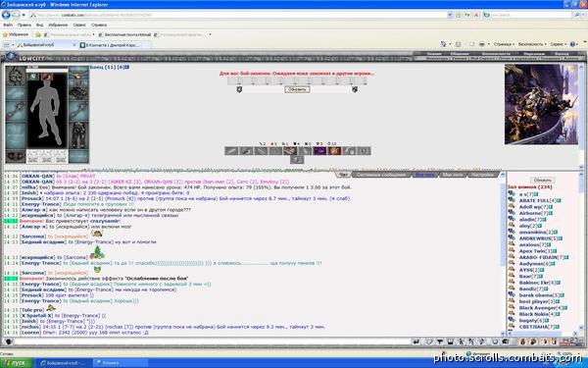588x368 pixels.
Task: Click player name Black Nokia in list
Action: [x=534, y=314]
